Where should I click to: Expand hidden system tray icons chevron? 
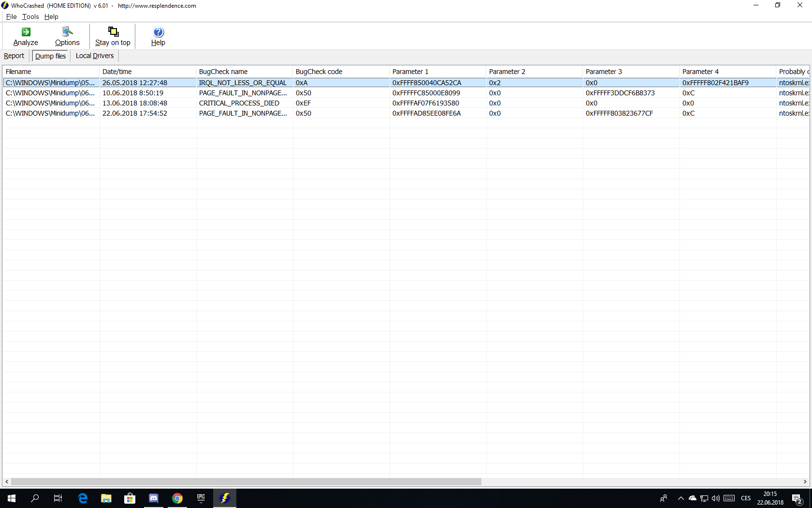pos(681,498)
